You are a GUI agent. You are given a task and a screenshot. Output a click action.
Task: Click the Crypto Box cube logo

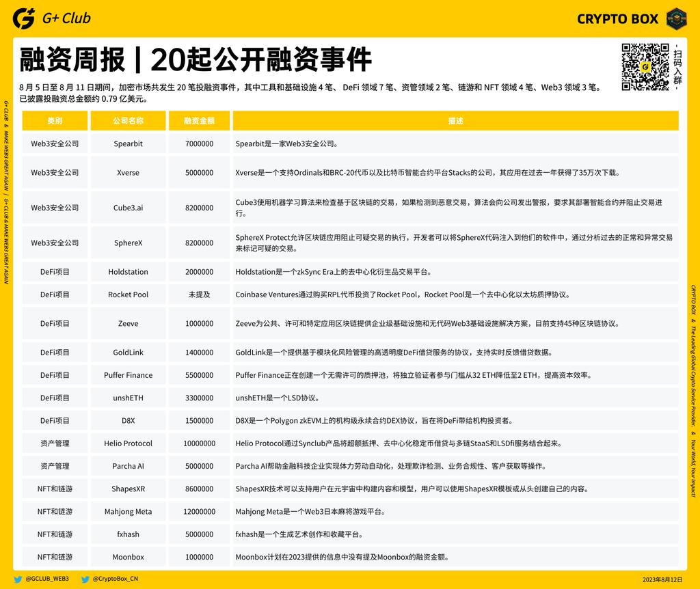click(x=676, y=18)
